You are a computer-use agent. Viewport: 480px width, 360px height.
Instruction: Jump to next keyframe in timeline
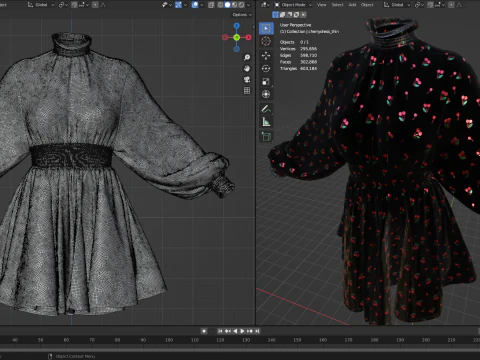tap(250, 331)
